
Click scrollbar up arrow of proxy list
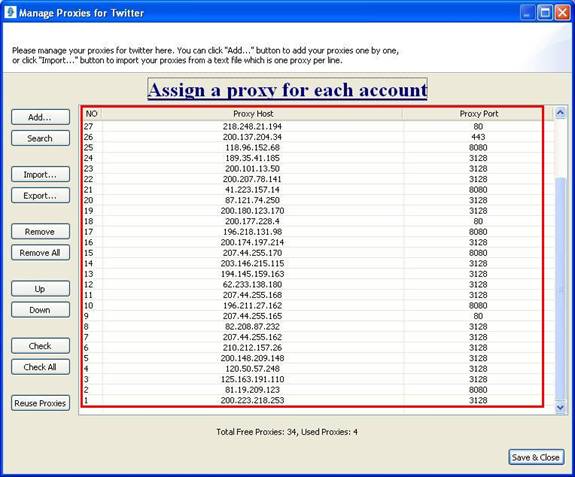[x=560, y=113]
